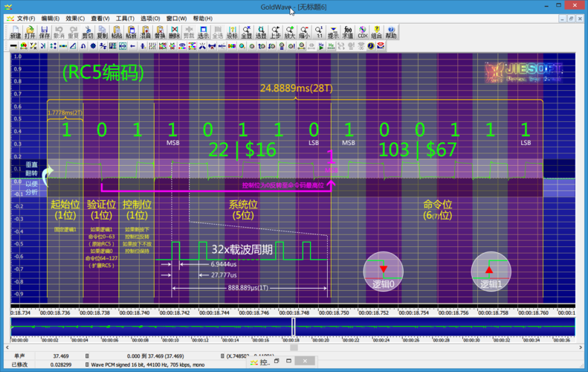Click the 1:1 zoom icon
588x372 pixels.
coord(319,32)
